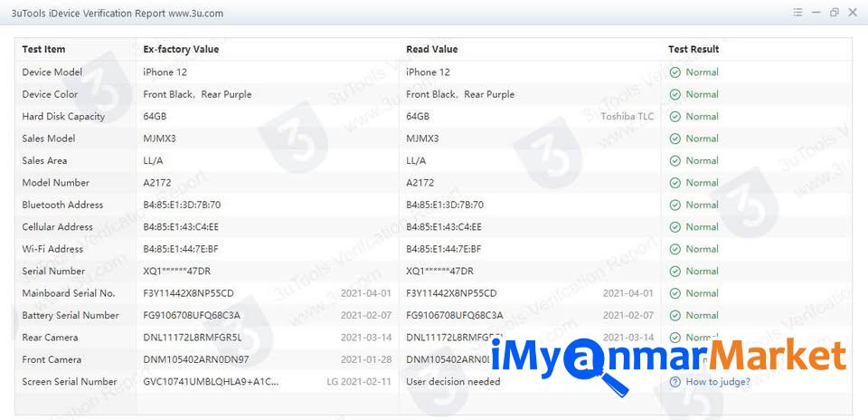Click the check icon in Sales Model row
Viewport: 868px width, 420px height.
click(x=675, y=138)
